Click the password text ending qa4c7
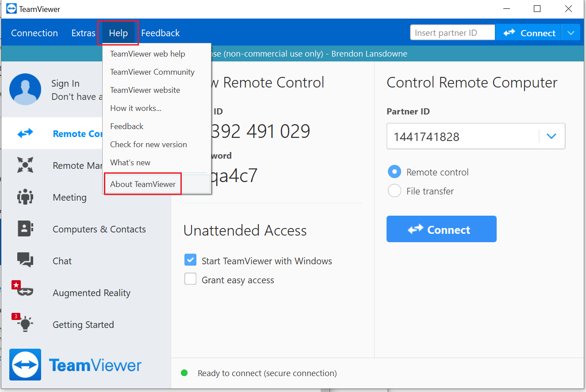 click(x=235, y=176)
